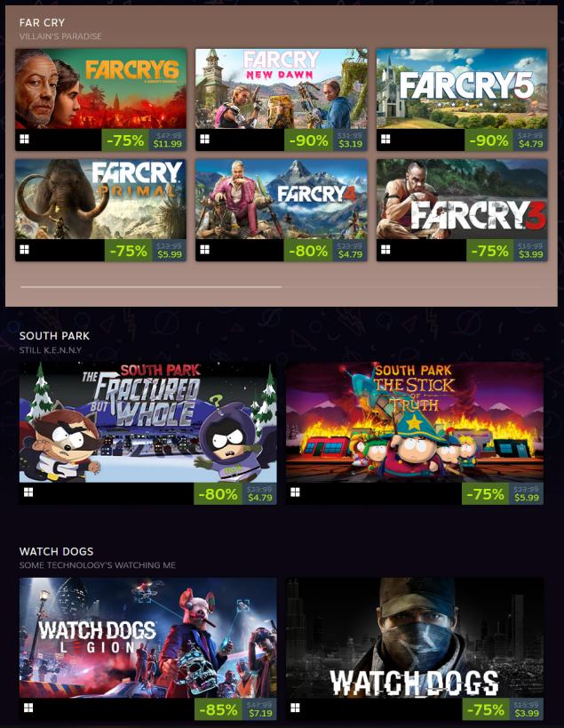Open South Park The Stick of Truth image
Image resolution: width=564 pixels, height=728 pixels.
tap(415, 422)
